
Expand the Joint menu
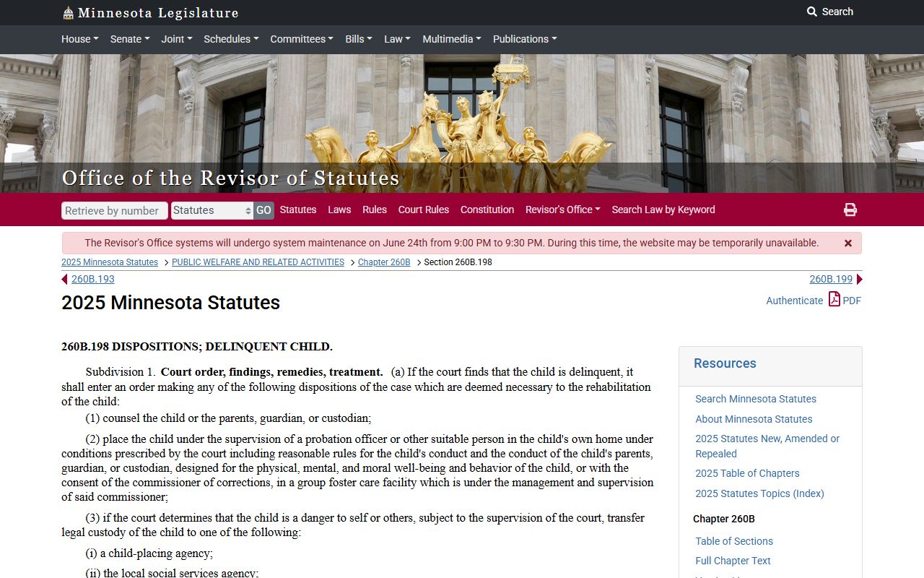point(176,39)
